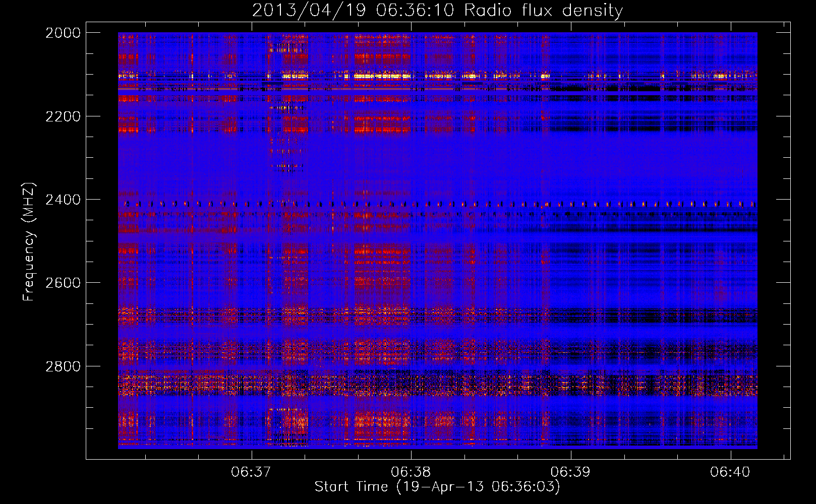Select the 2800 frequency axis label

tap(63, 366)
